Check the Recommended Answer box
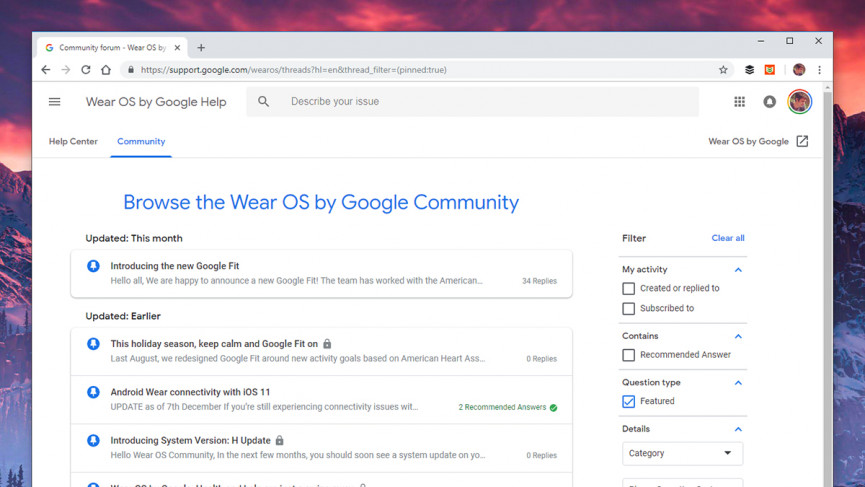The height and width of the screenshot is (487, 865). pos(628,355)
